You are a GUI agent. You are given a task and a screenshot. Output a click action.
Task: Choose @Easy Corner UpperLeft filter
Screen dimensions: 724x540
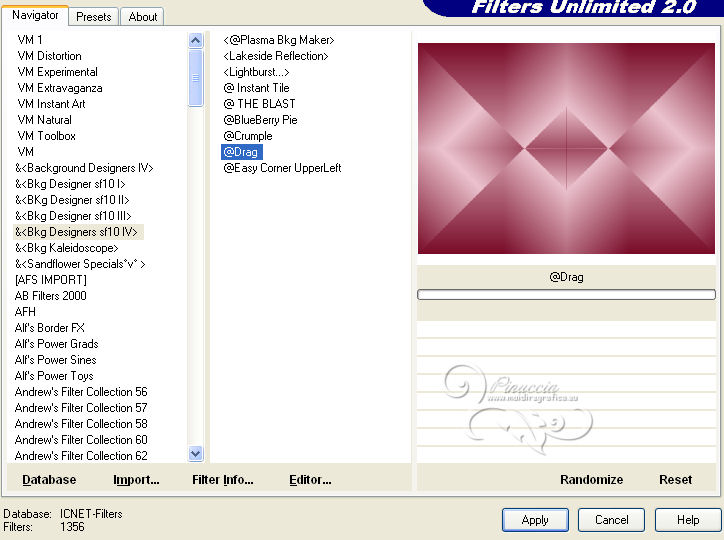pos(282,168)
